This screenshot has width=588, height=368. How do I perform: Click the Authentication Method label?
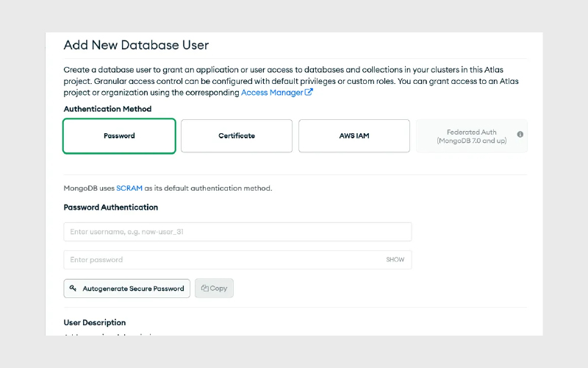point(107,109)
